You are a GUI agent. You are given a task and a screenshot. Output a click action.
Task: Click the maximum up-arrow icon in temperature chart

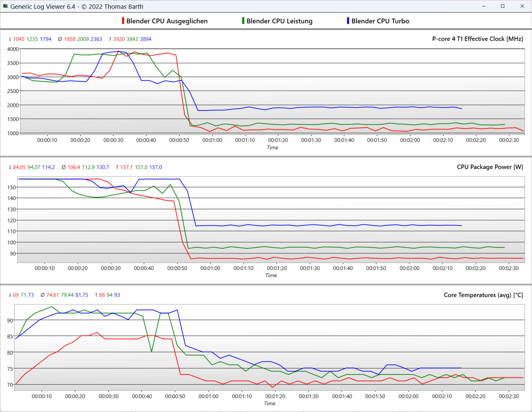[x=96, y=295]
